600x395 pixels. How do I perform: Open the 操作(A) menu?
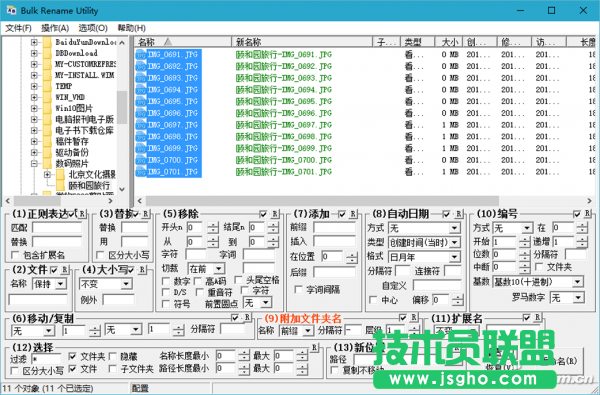pyautogui.click(x=55, y=28)
